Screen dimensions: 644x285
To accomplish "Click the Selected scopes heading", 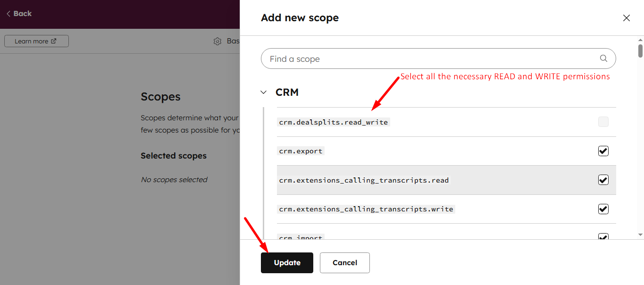I will (174, 156).
